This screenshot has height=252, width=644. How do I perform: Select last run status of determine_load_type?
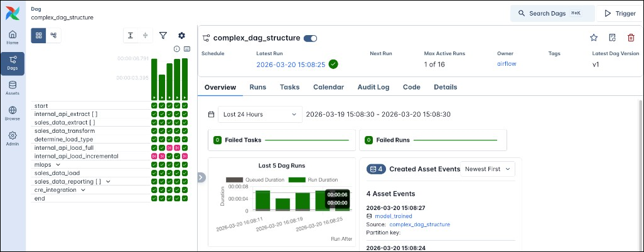pos(185,140)
